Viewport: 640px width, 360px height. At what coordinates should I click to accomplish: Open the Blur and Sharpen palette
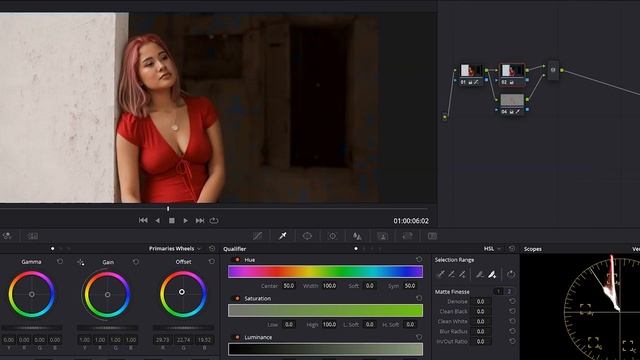pos(357,236)
